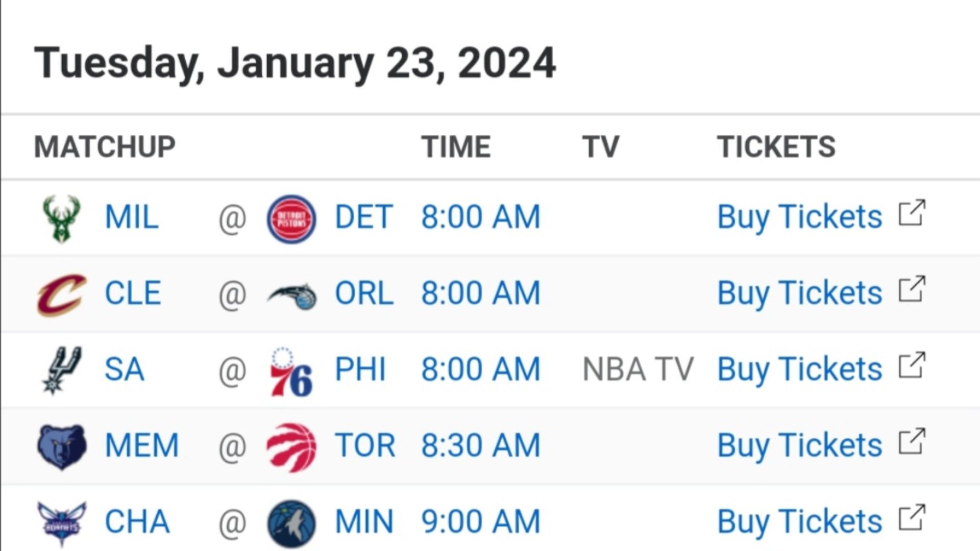Click the Detroit Pistons logo
This screenshot has width=980, height=551.
291,218
